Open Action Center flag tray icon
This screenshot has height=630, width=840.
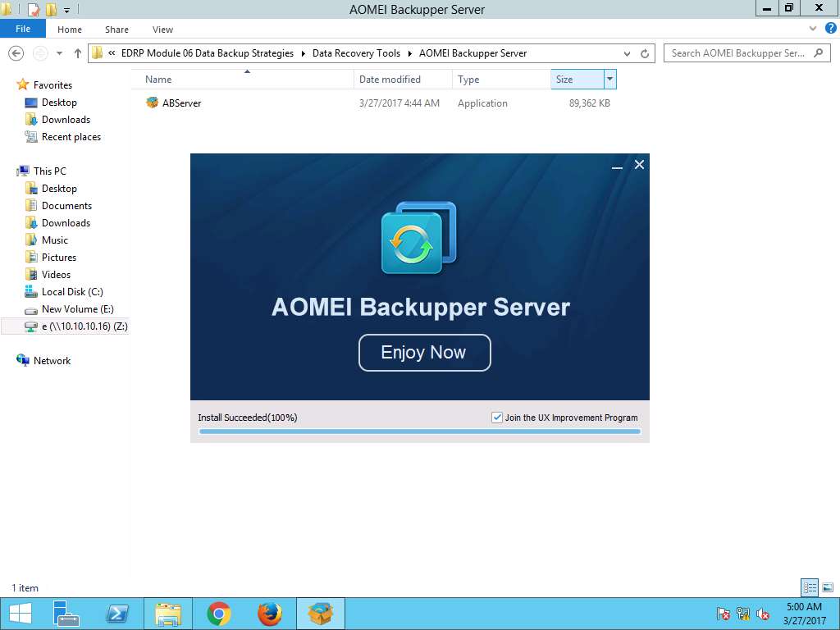pyautogui.click(x=724, y=614)
